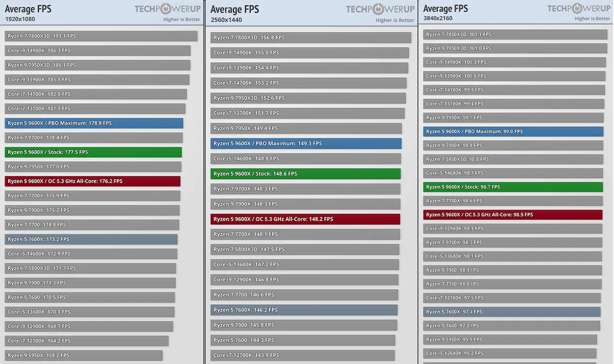The image size is (614, 364).
Task: Click the 3840x2160 resolution label
Action: click(437, 19)
